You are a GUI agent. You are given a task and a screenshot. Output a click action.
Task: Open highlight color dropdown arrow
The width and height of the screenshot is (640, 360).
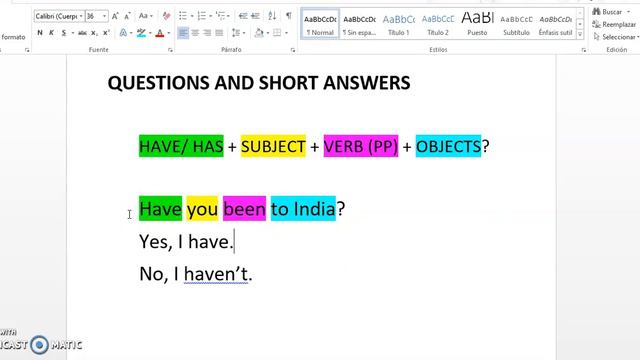(x=150, y=33)
